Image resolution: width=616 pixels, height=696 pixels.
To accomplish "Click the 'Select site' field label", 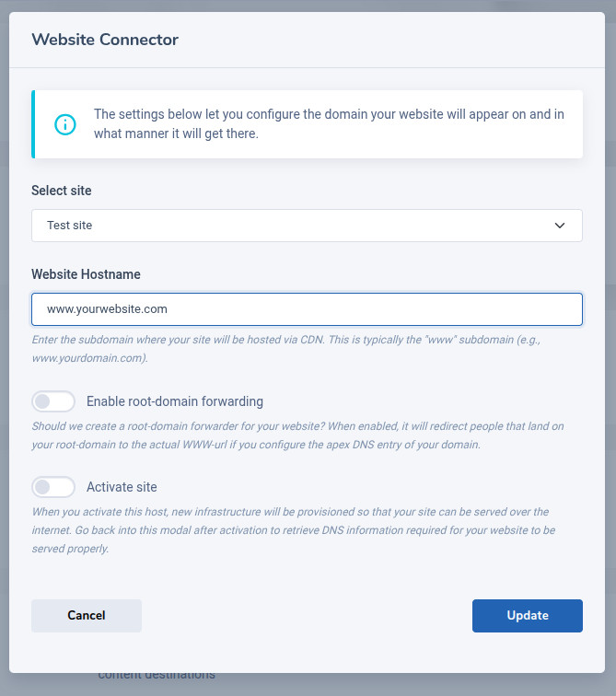I will point(62,191).
